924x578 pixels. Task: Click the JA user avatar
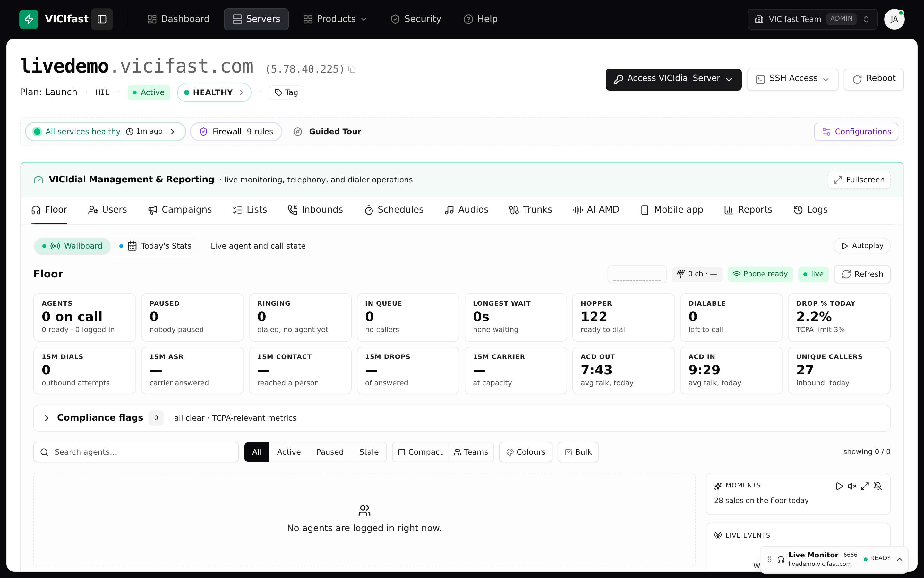[894, 19]
